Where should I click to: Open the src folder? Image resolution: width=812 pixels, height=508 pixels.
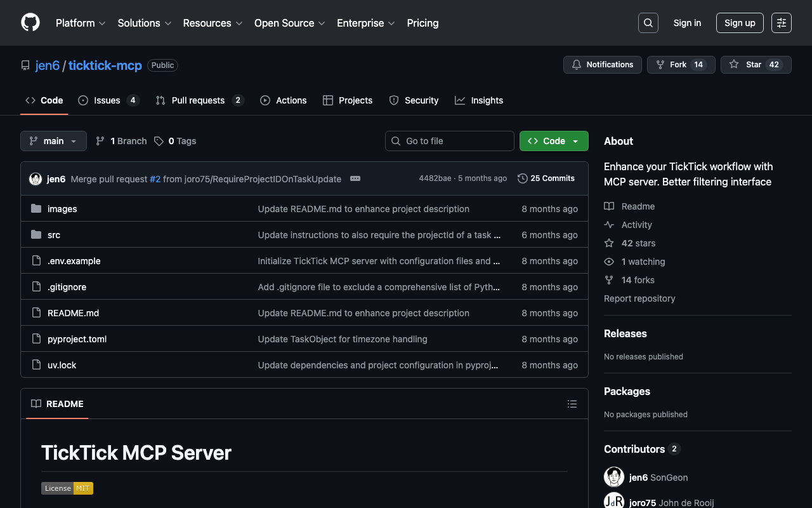click(x=54, y=235)
